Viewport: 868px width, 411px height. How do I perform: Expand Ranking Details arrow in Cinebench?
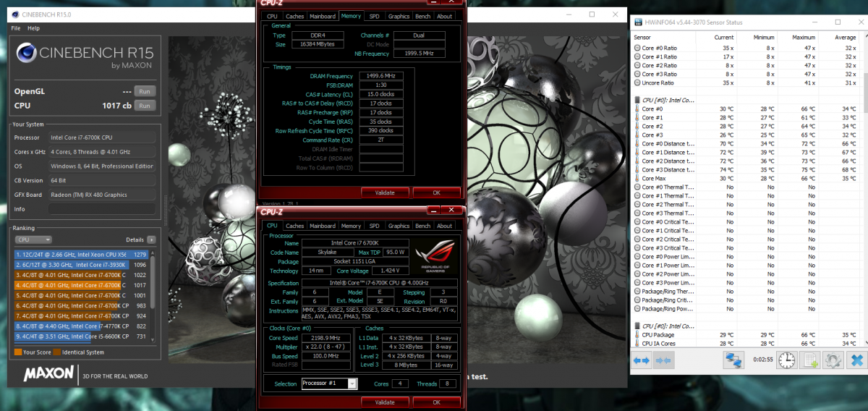(x=151, y=240)
